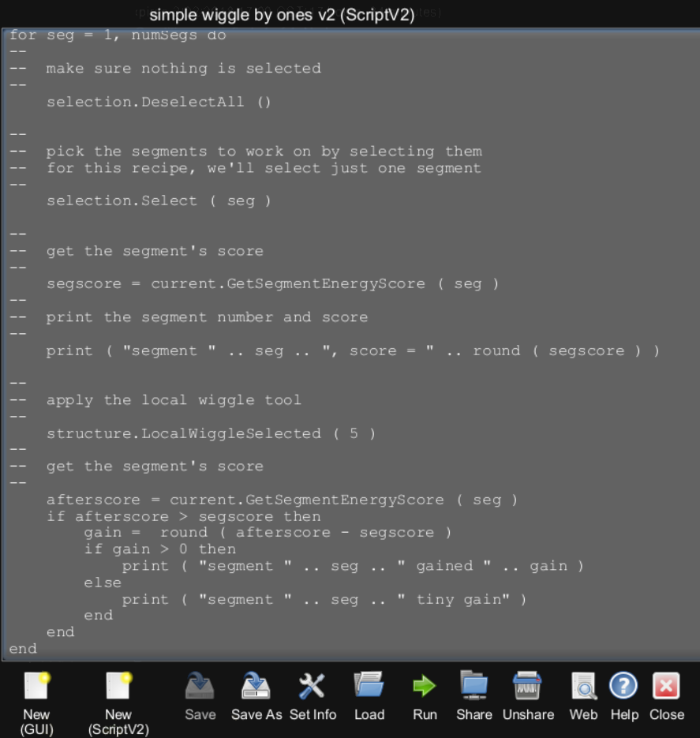
Task: Click the Load folder icon
Action: coord(369,686)
